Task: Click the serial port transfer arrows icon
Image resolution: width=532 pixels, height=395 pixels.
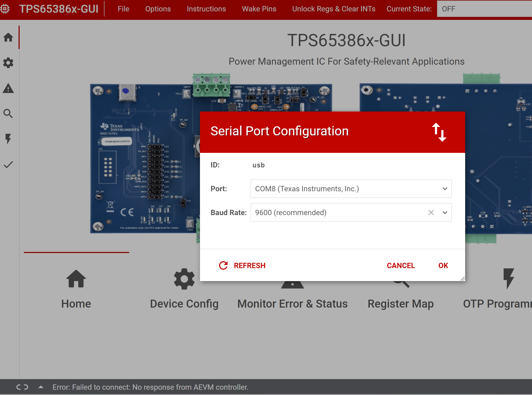Action: click(439, 132)
